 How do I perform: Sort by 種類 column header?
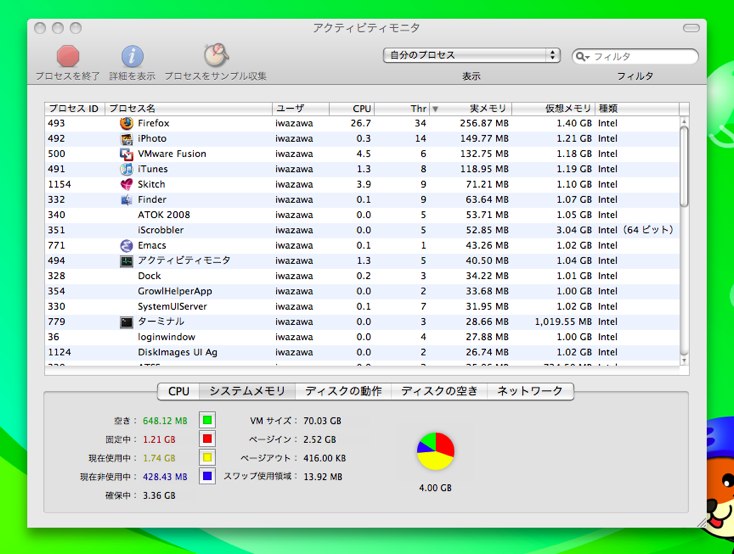tap(637, 109)
